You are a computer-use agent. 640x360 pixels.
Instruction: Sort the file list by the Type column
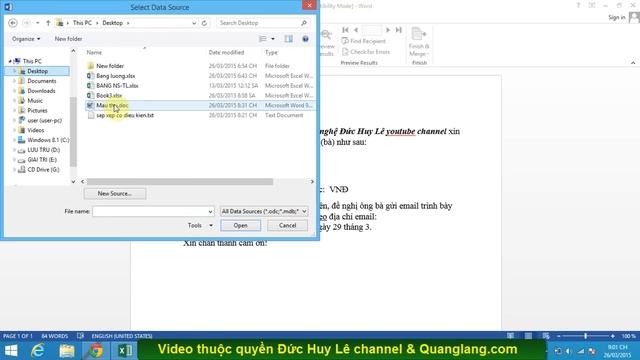pyautogui.click(x=271, y=52)
